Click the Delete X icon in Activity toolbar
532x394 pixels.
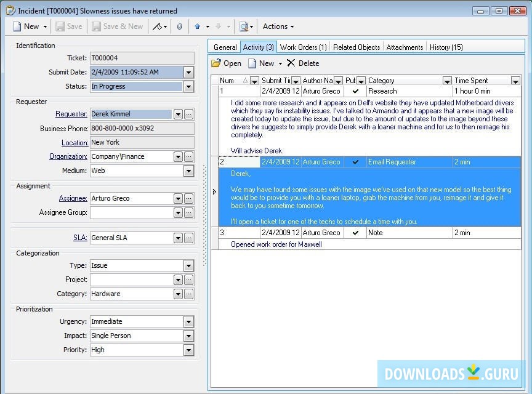(x=291, y=63)
